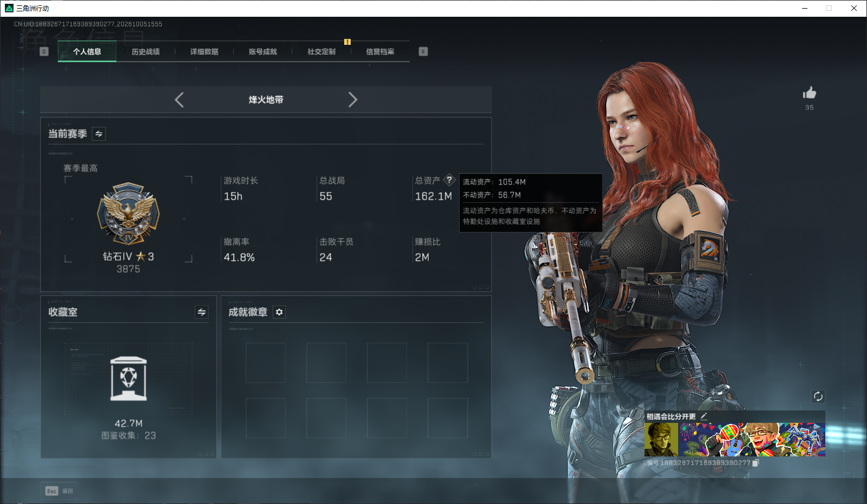Click the 撤离率 value 41.8%

click(x=239, y=257)
